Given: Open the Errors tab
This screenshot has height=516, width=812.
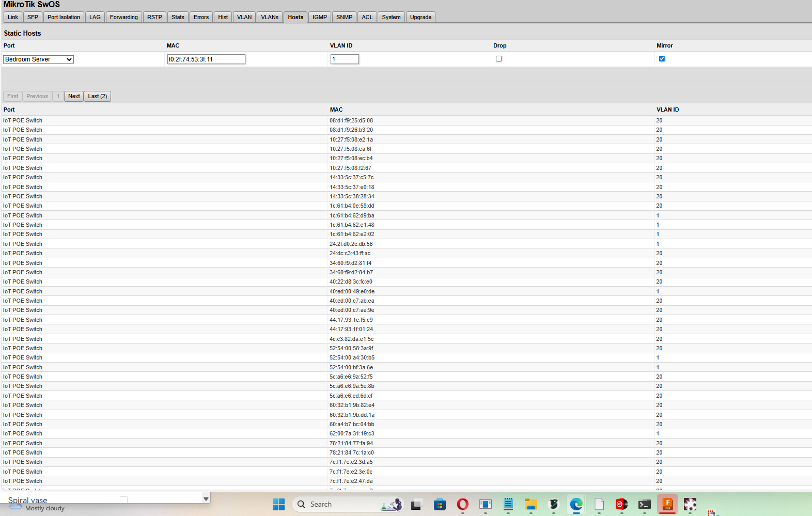Looking at the screenshot, I should [x=201, y=17].
